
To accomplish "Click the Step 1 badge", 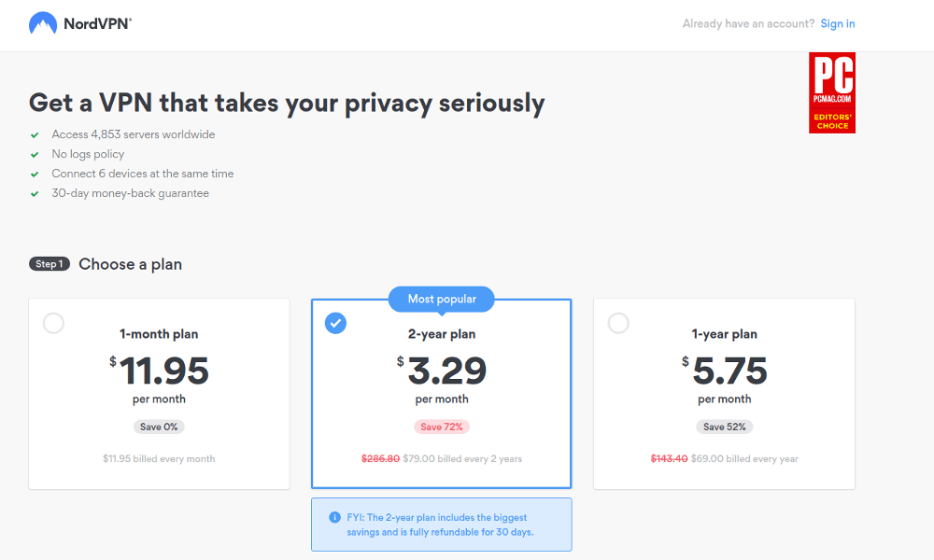I will (50, 263).
